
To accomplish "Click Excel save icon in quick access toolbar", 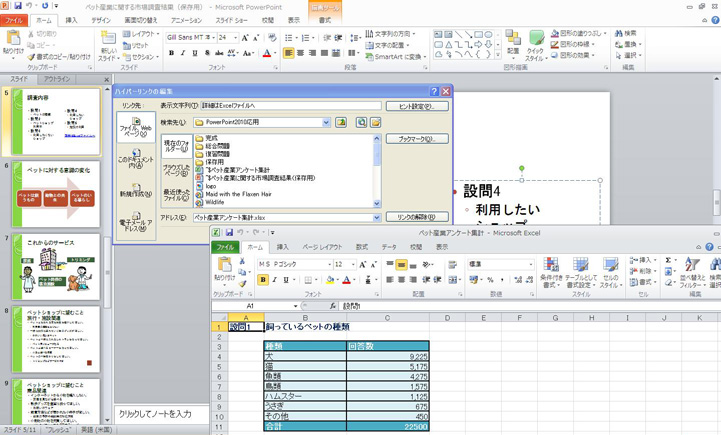I will 229,233.
